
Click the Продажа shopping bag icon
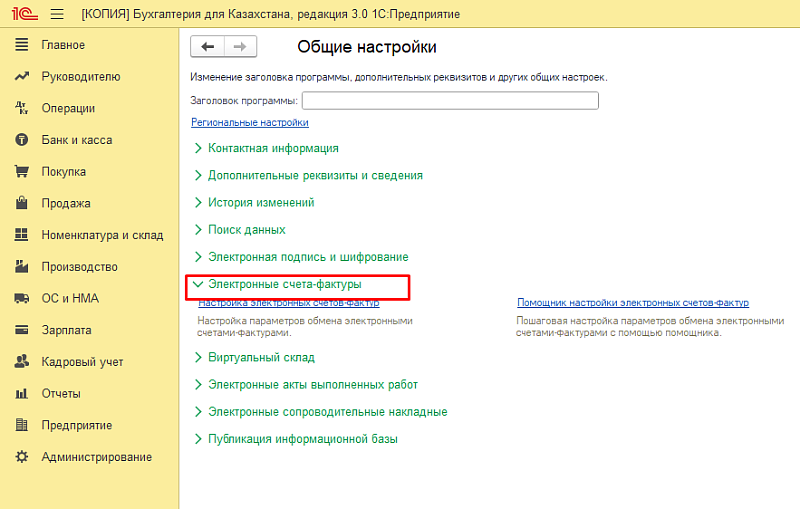pos(20,203)
